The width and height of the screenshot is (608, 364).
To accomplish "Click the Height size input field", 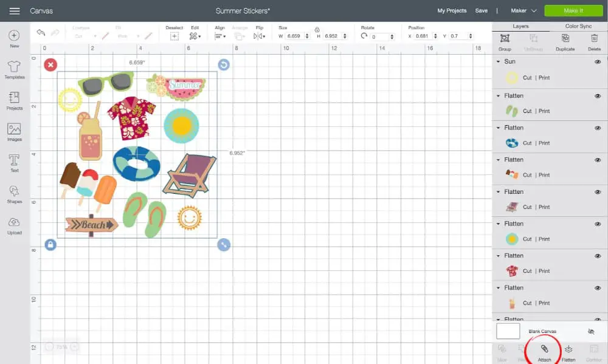I will 335,36.
